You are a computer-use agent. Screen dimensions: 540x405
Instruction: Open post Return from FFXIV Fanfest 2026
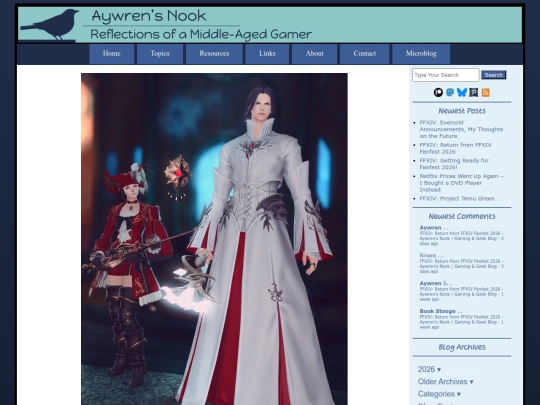[x=455, y=148]
